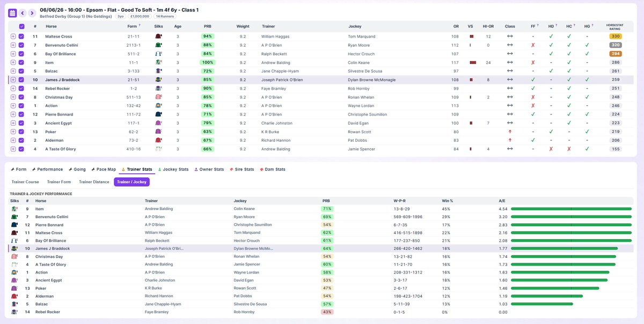
Task: Uncheck the Maltese Cross row checkbox
Action: click(21, 37)
